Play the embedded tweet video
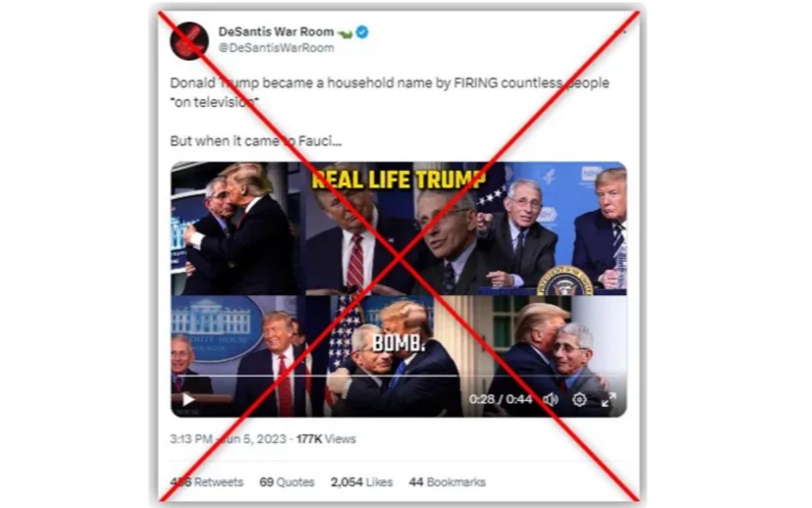 [189, 400]
